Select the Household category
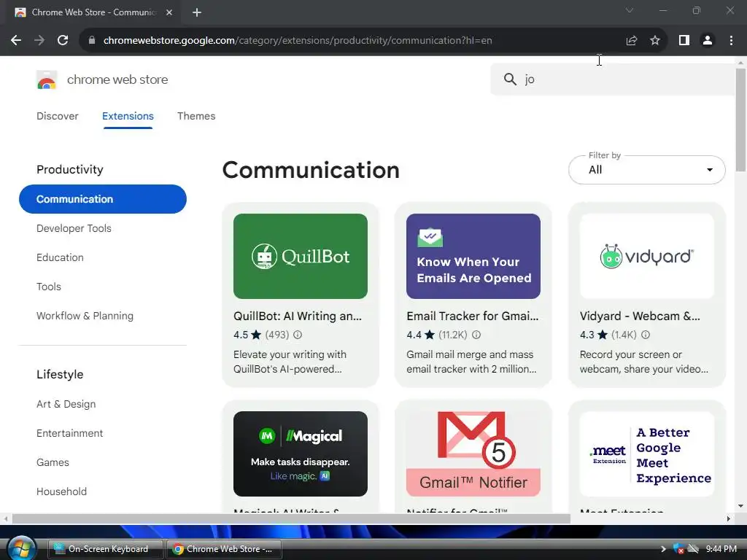Screen dimensions: 747x560 click(x=61, y=491)
